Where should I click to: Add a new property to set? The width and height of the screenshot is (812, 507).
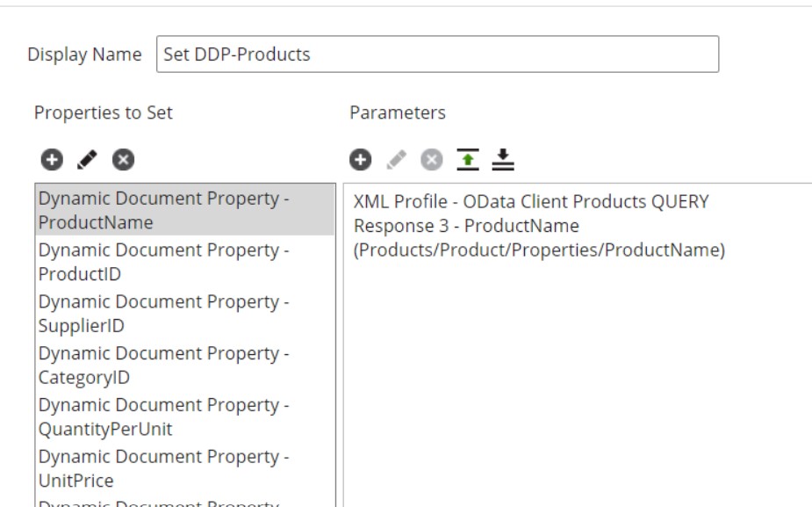(x=52, y=160)
